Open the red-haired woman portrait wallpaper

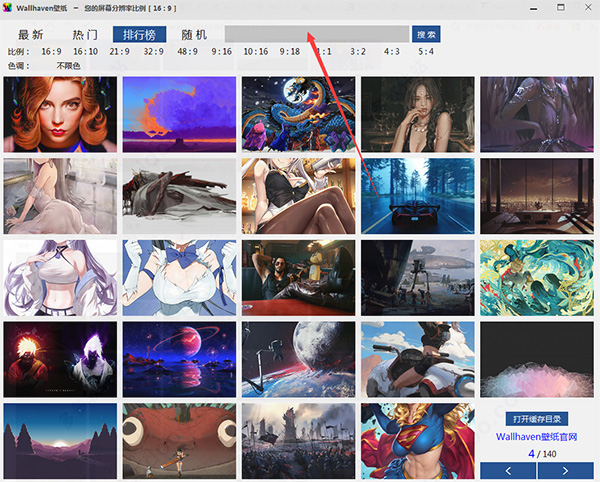point(58,113)
